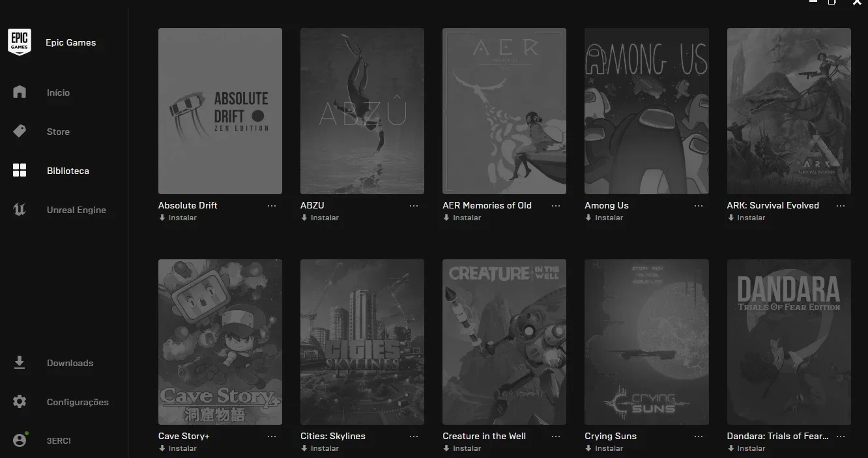Open options menu for Cities: Skylines
The image size is (868, 458).
point(414,436)
